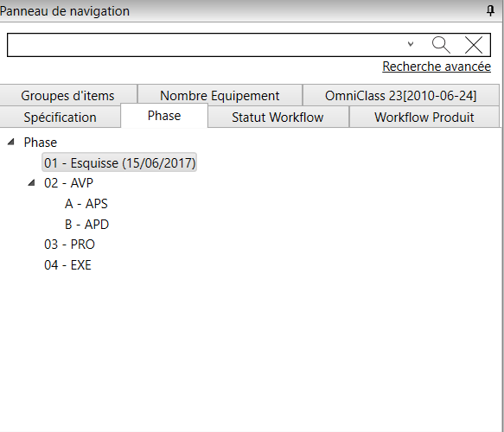The image size is (504, 432).
Task: Open the Nombre Equipement tab
Action: tap(220, 95)
